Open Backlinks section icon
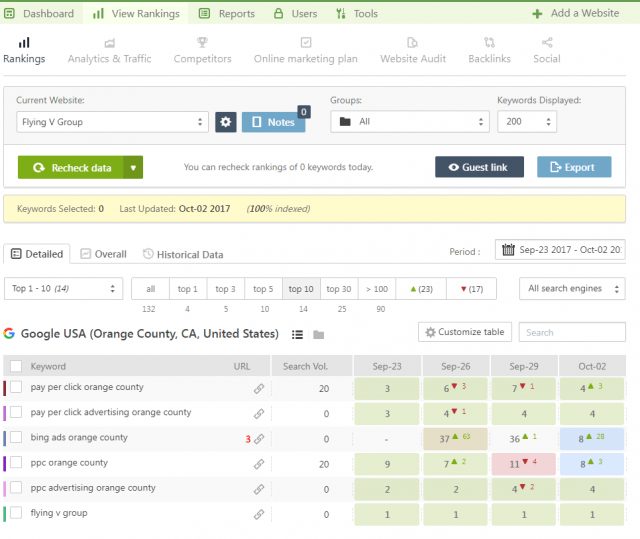Image resolution: width=640 pixels, height=539 pixels. click(489, 42)
